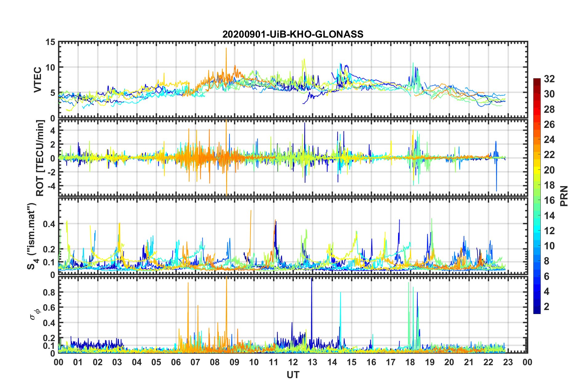Select the VTEC y-axis label
586x392 pixels.
(38, 80)
